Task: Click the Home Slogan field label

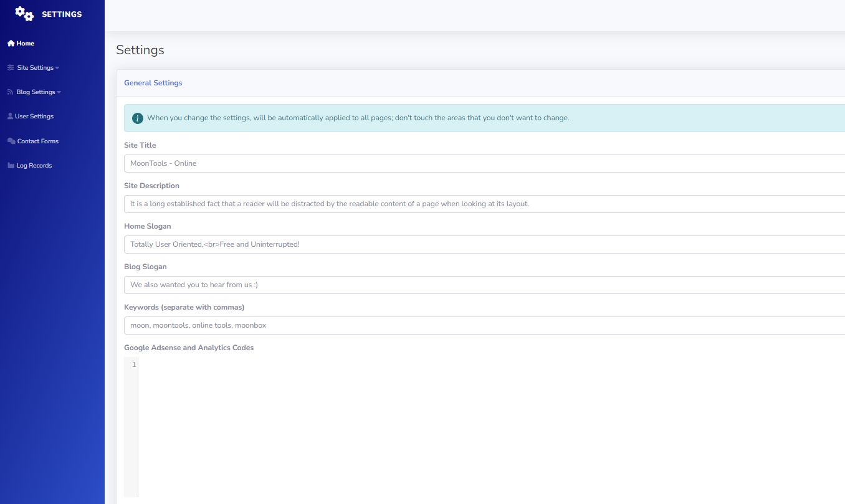Action: (x=148, y=226)
